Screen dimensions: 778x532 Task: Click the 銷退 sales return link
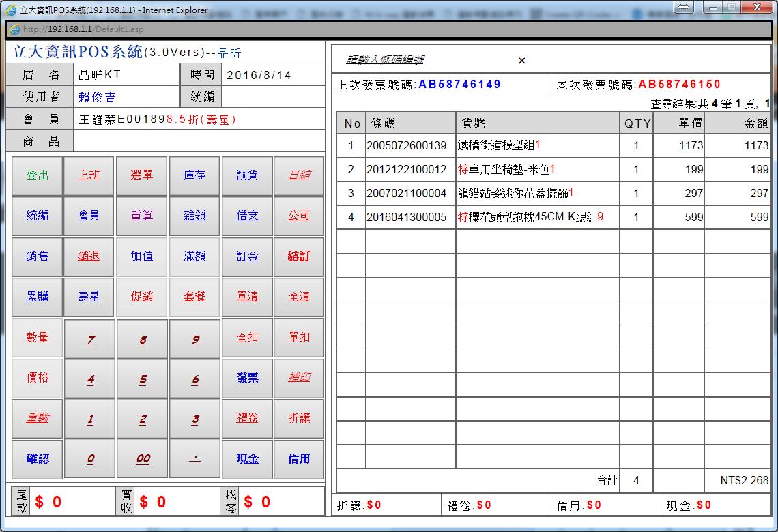[x=89, y=256]
